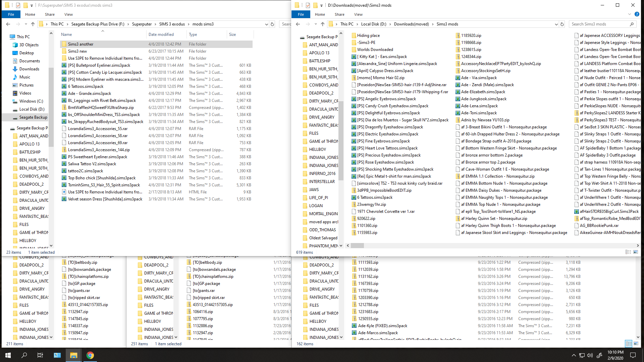Go back in the mods sims3 window
The height and width of the screenshot is (362, 644).
point(8,24)
